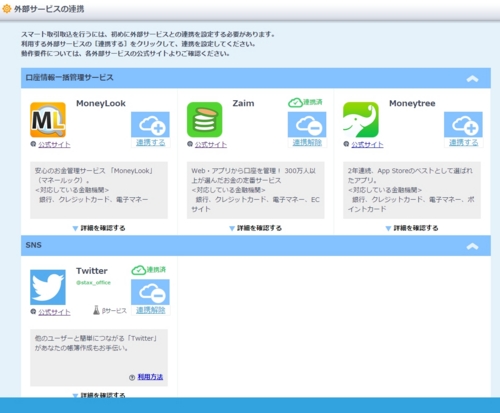This screenshot has width=500, height=413.
Task: Open MoneyLook 公式サイト link
Action: tap(54, 144)
